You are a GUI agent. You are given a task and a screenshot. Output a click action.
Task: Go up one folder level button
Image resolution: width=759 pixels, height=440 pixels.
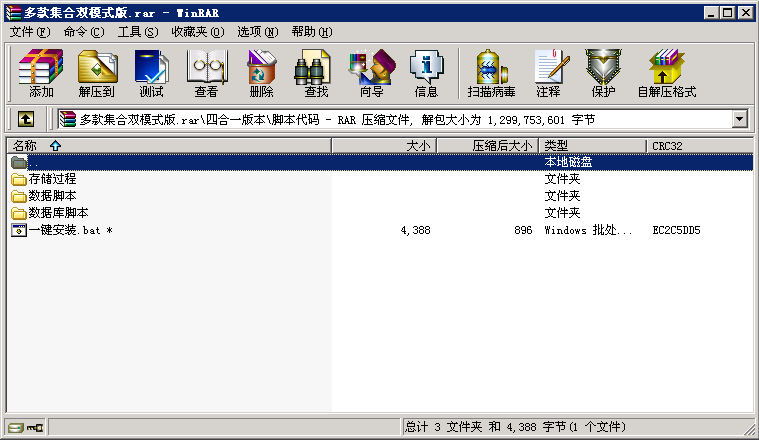26,119
